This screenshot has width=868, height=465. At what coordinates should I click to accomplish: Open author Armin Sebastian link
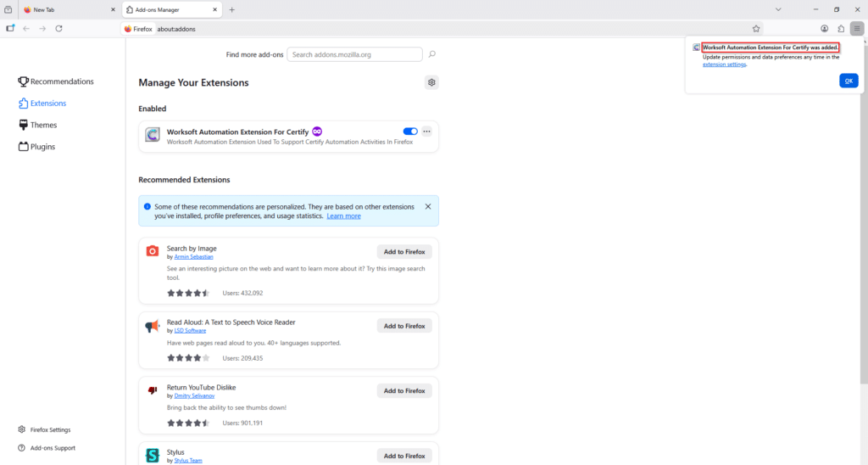tap(193, 256)
